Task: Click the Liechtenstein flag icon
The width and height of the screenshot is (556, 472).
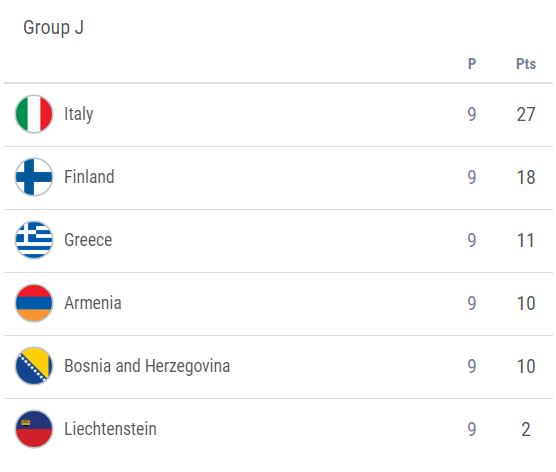Action: (x=34, y=429)
